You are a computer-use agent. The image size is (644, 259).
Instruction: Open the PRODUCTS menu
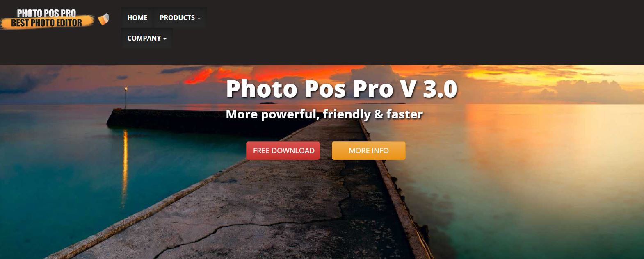click(180, 18)
